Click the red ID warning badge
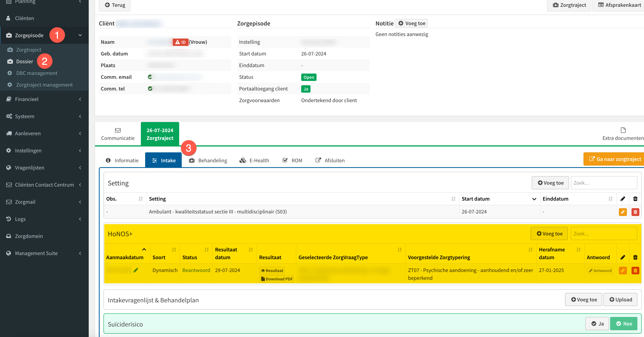The width and height of the screenshot is (644, 337). pos(181,42)
